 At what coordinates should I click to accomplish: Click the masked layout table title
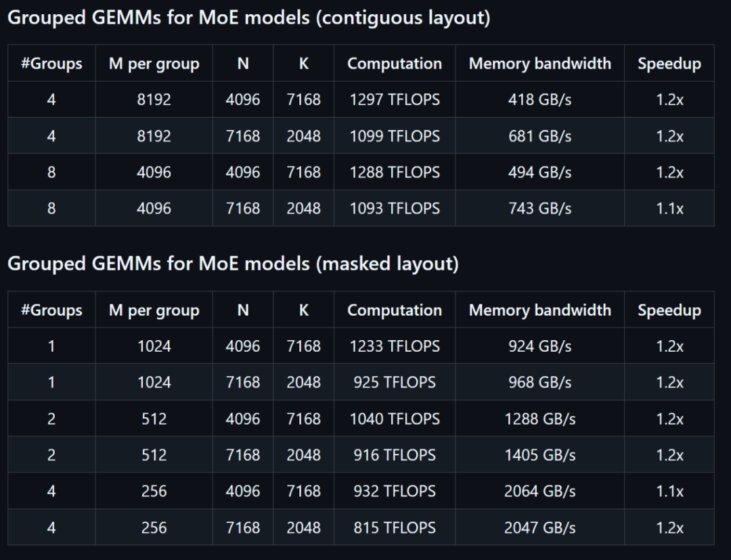coord(233,264)
